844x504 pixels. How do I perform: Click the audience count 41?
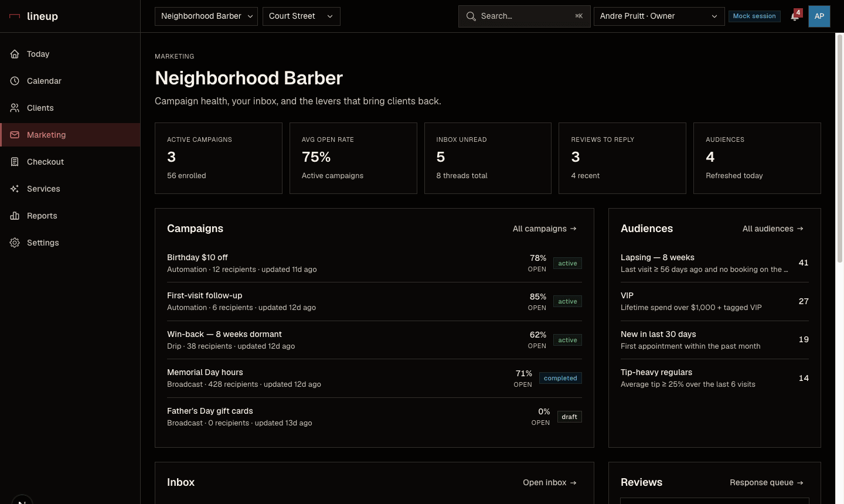coord(804,263)
